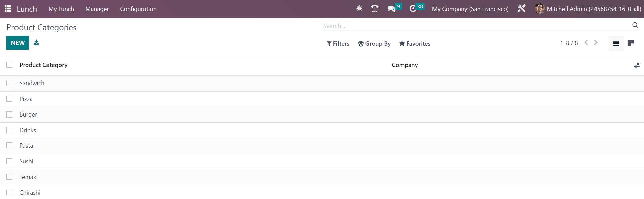The width and height of the screenshot is (644, 199).
Task: Click the wrench tools icon
Action: click(521, 9)
